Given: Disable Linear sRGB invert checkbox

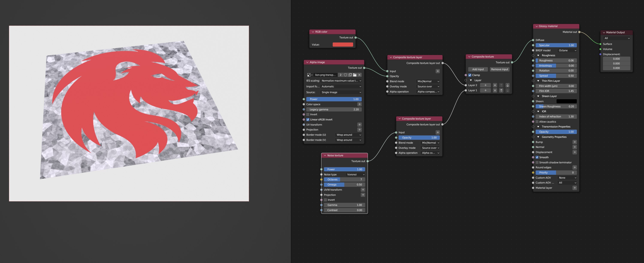Looking at the screenshot, I should click(308, 120).
